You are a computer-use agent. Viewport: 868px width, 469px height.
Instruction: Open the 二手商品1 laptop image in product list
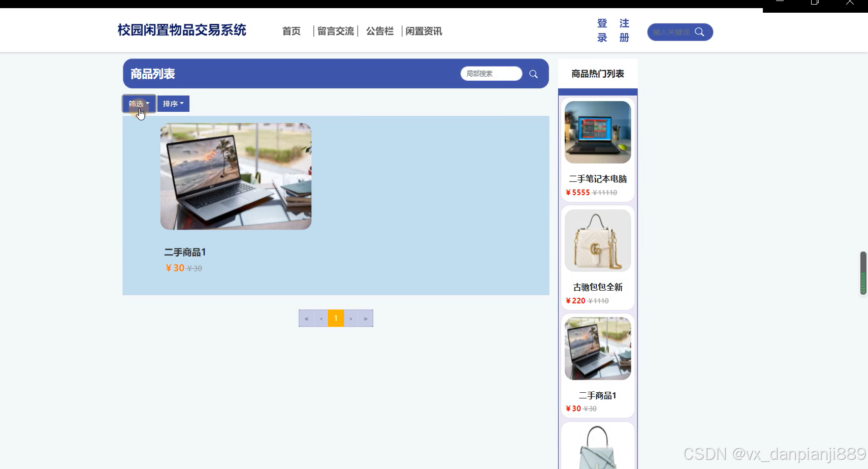coord(236,176)
